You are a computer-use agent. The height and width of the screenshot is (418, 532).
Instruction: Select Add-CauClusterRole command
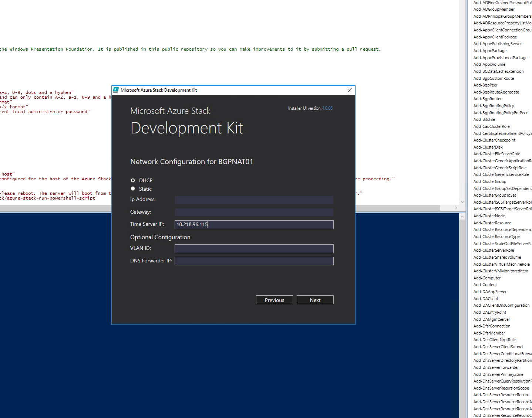pos(491,126)
